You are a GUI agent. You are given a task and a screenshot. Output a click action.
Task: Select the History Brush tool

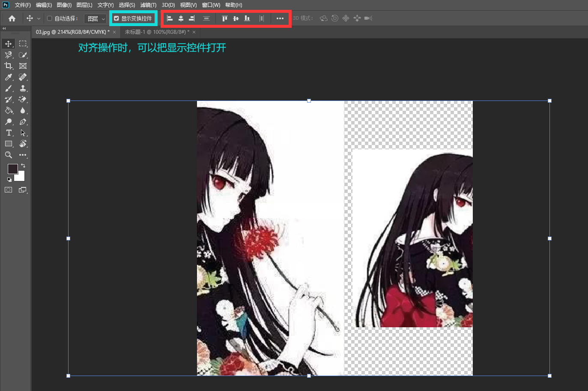(x=9, y=99)
